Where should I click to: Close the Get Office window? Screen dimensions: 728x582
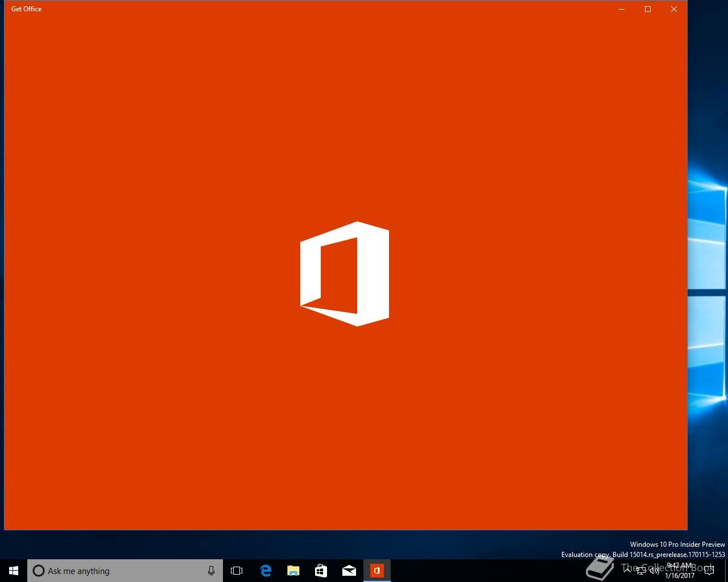pos(674,9)
